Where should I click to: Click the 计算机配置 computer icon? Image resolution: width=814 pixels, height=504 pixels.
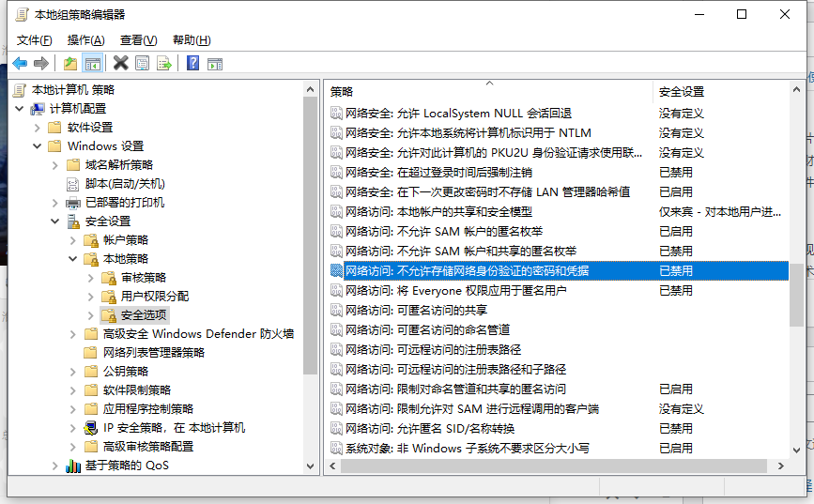coord(38,109)
